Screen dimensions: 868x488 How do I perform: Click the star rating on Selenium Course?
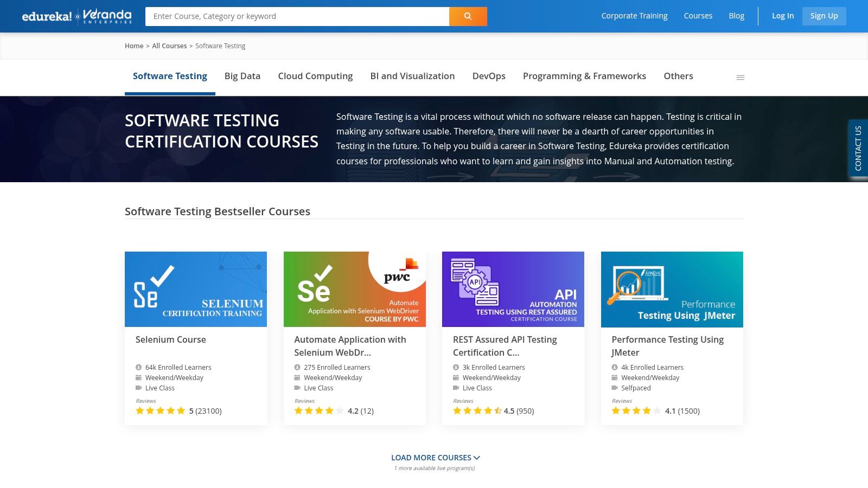point(161,411)
